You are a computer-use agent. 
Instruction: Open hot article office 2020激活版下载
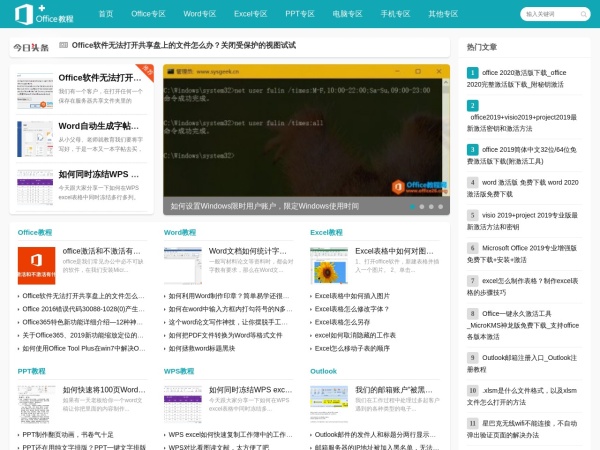click(517, 78)
